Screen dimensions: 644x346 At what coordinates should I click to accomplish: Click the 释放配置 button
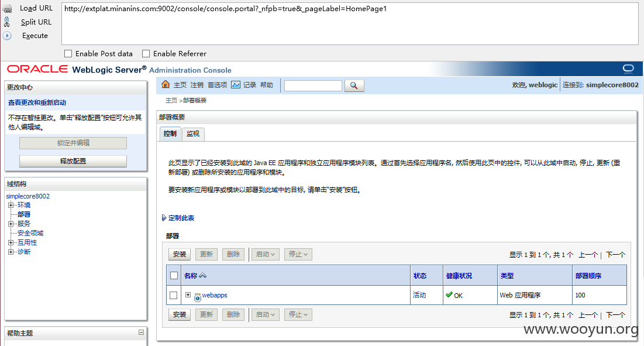pyautogui.click(x=73, y=161)
